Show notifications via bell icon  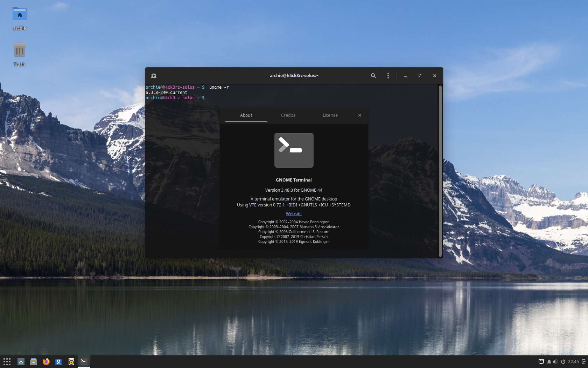549,362
